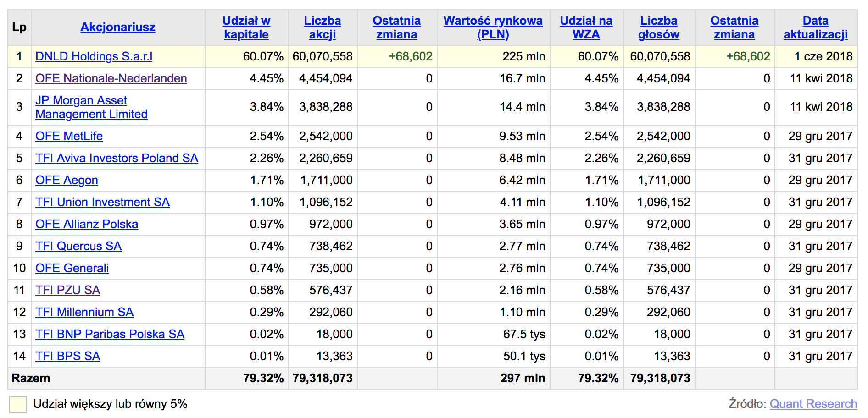The width and height of the screenshot is (868, 418).
Task: Open Quant Research source link
Action: click(x=813, y=404)
